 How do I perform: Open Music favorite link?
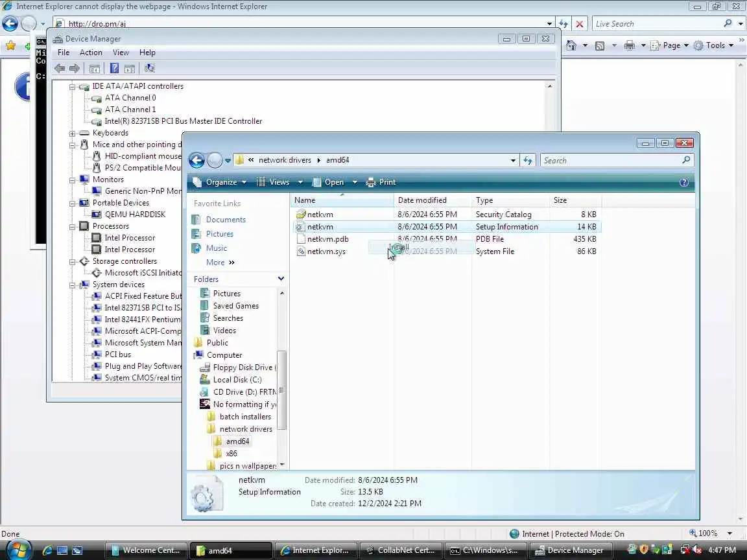coord(217,248)
